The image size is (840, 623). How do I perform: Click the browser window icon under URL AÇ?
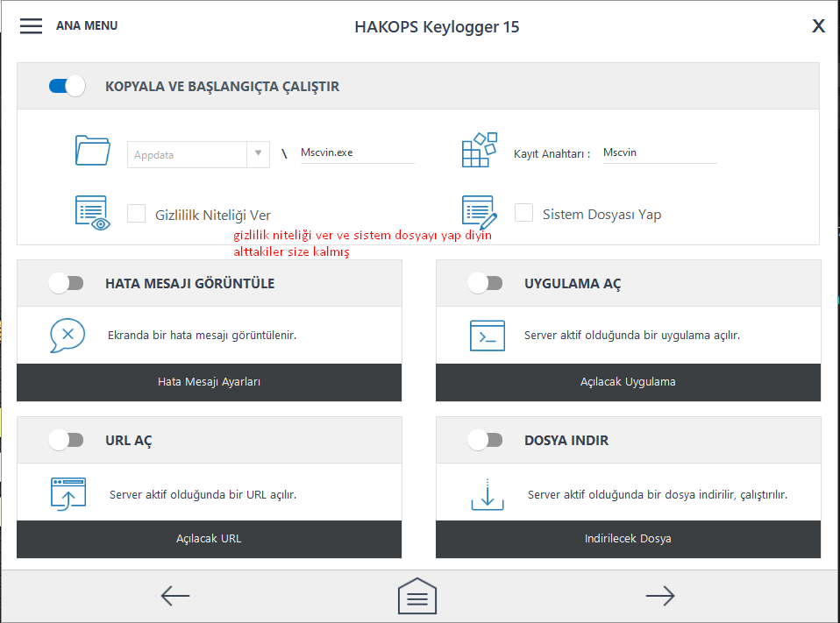click(68, 494)
